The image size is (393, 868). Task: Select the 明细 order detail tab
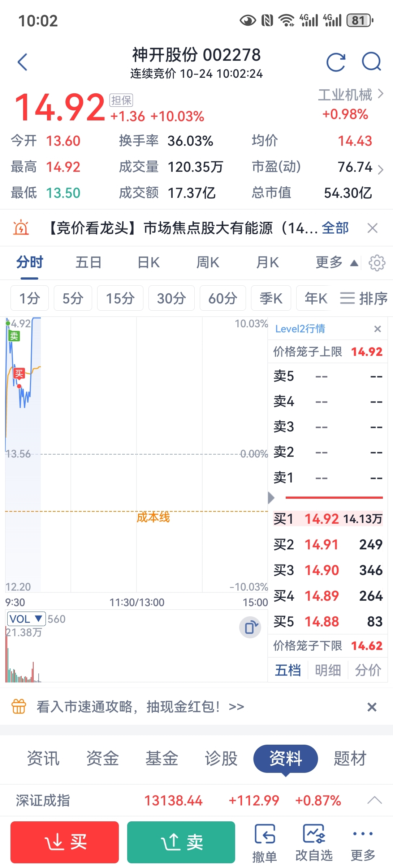coord(328,670)
